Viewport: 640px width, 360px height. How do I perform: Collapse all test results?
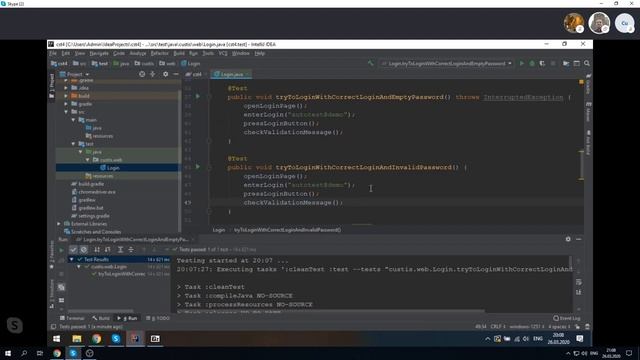131,250
